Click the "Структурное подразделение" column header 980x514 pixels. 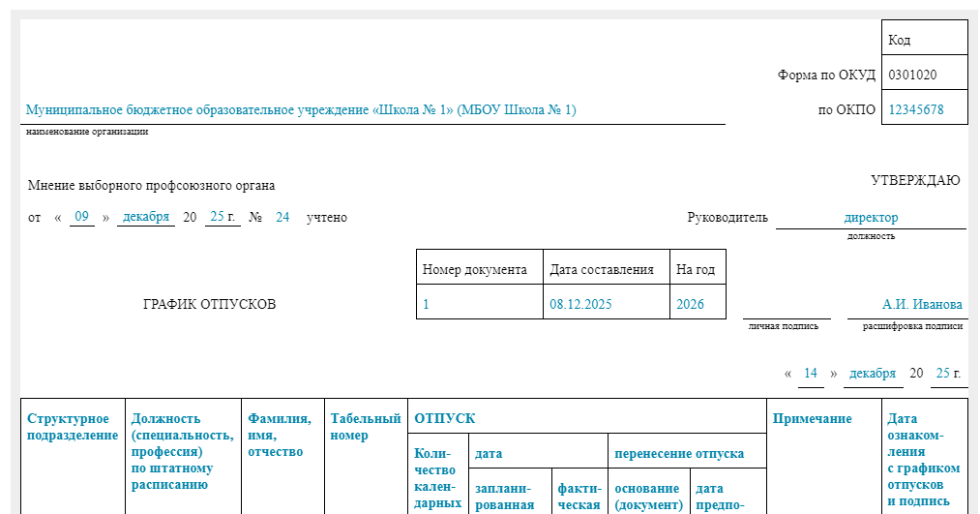click(73, 427)
